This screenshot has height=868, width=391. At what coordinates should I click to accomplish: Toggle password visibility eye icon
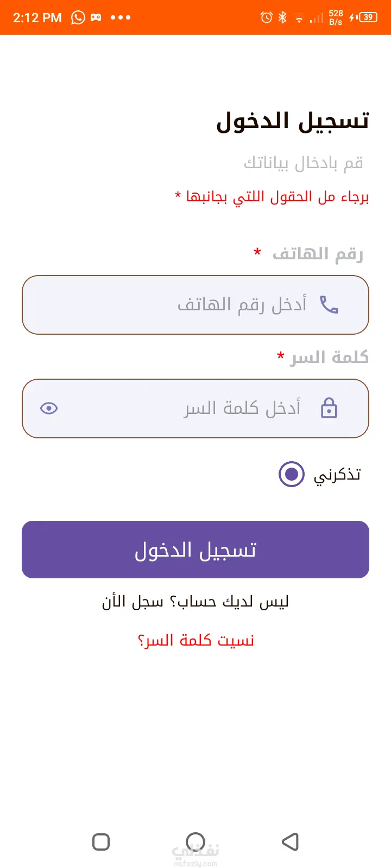click(49, 409)
